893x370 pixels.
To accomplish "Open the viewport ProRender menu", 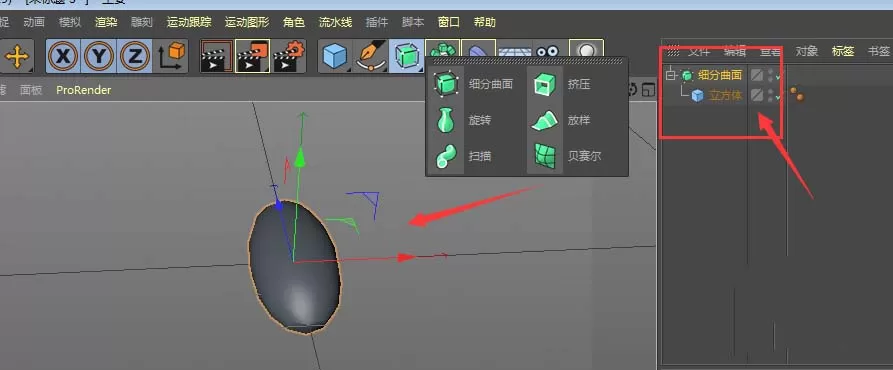I will pos(84,90).
